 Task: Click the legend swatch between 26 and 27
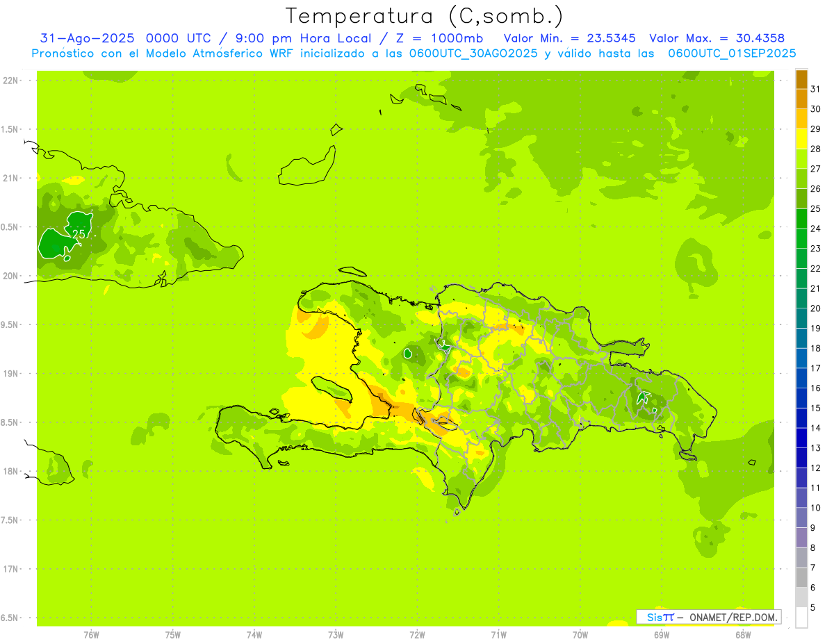pyautogui.click(x=801, y=179)
